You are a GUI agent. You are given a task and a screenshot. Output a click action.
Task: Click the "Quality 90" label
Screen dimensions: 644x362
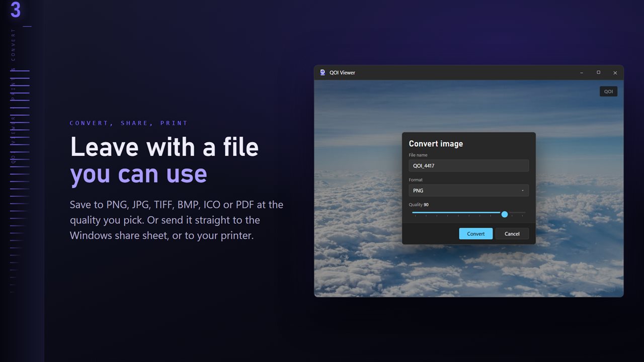(419, 205)
